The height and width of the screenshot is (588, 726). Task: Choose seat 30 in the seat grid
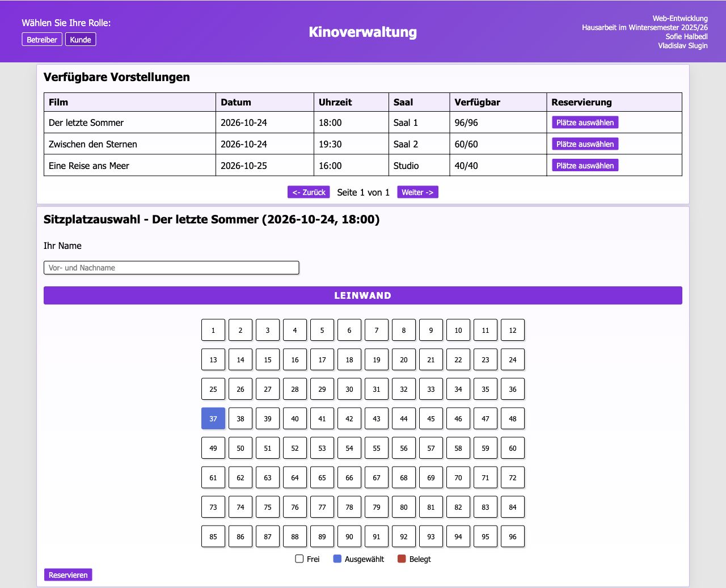349,389
